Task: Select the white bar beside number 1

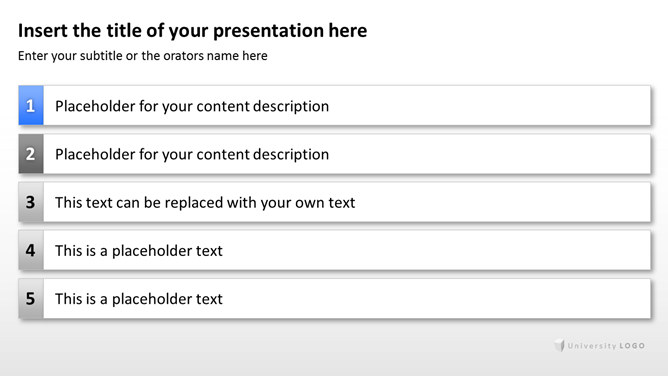Action: pos(347,105)
